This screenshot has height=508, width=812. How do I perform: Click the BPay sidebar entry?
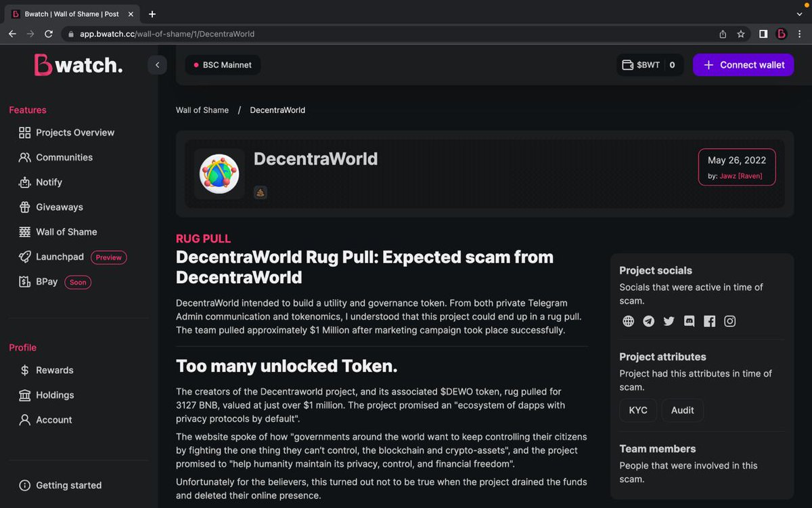pos(39,282)
